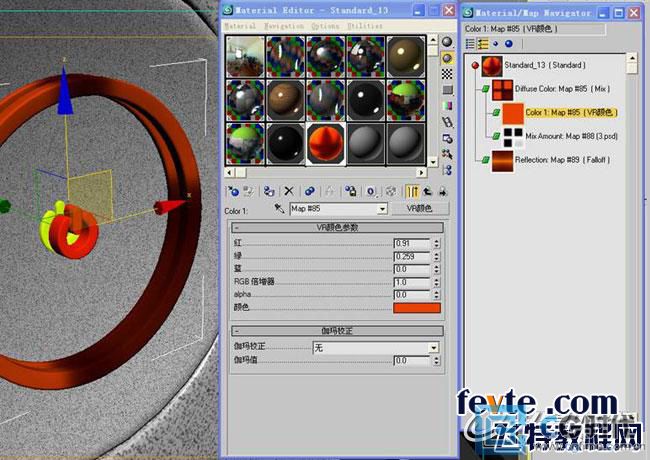Collapse the VR颜色参数 rollout
The width and height of the screenshot is (650, 460).
tap(337, 228)
